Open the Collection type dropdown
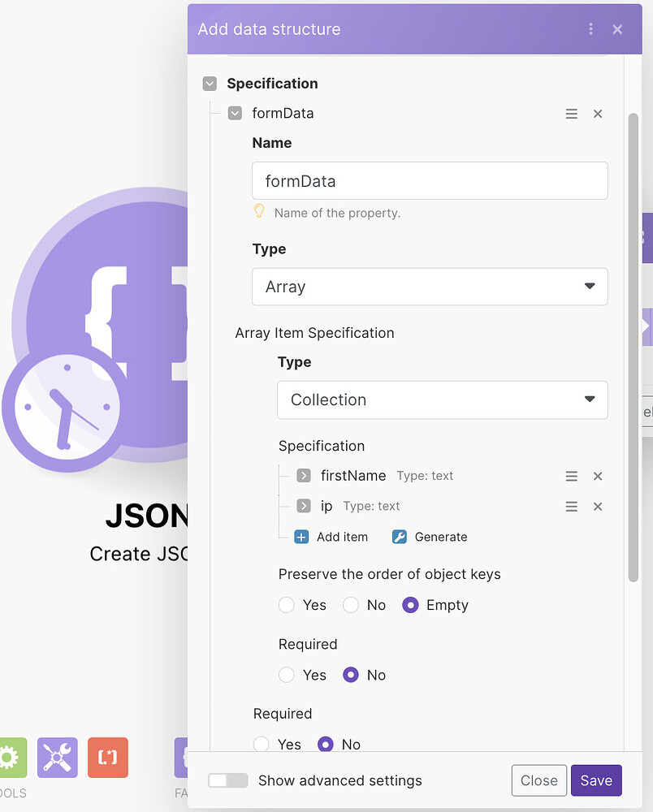 [x=442, y=400]
